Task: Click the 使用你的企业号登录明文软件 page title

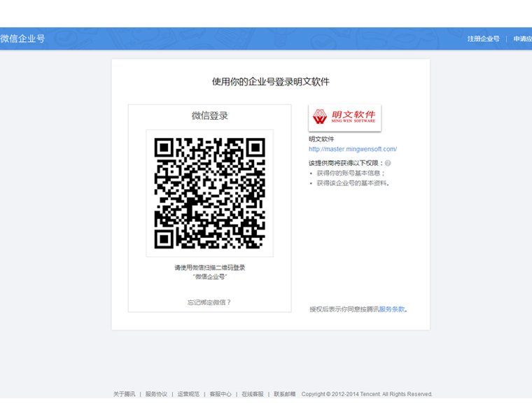Action: pyautogui.click(x=270, y=82)
